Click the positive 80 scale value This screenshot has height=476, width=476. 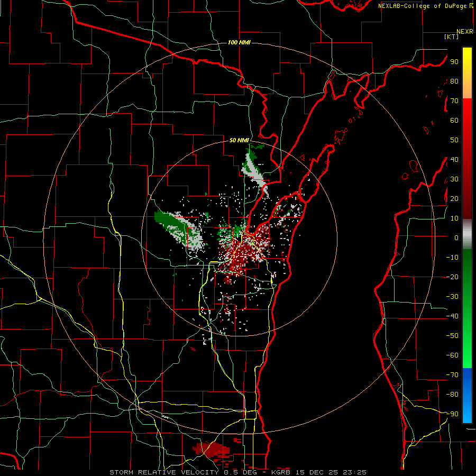click(454, 81)
